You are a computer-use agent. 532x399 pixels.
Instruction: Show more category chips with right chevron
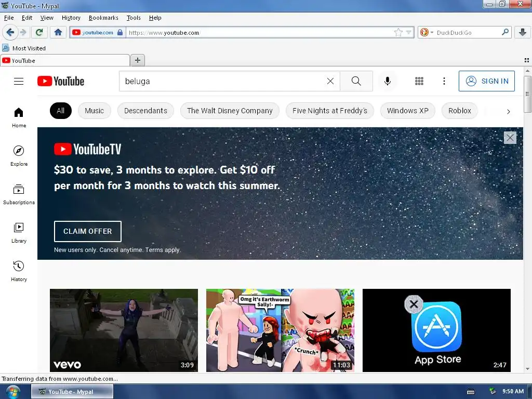pyautogui.click(x=508, y=111)
